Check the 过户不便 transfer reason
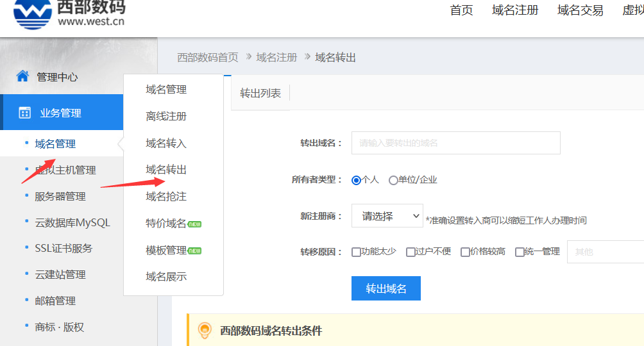This screenshot has height=346, width=644. pyautogui.click(x=411, y=252)
